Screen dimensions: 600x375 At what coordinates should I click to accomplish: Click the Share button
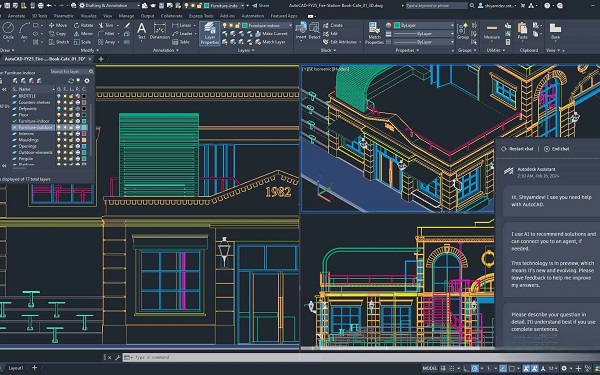coord(261,5)
